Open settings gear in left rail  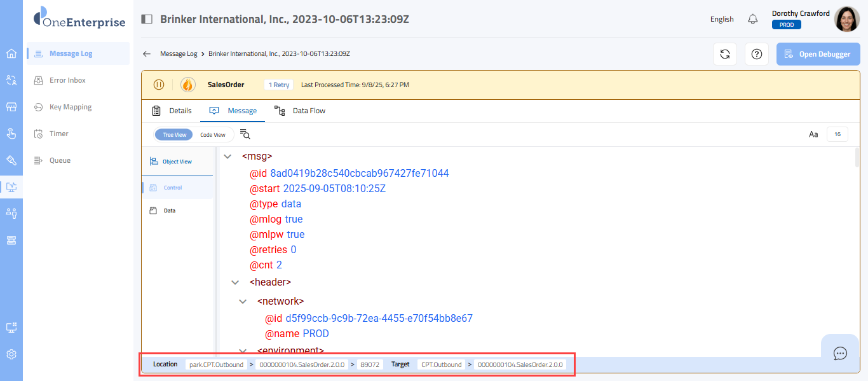pyautogui.click(x=11, y=354)
